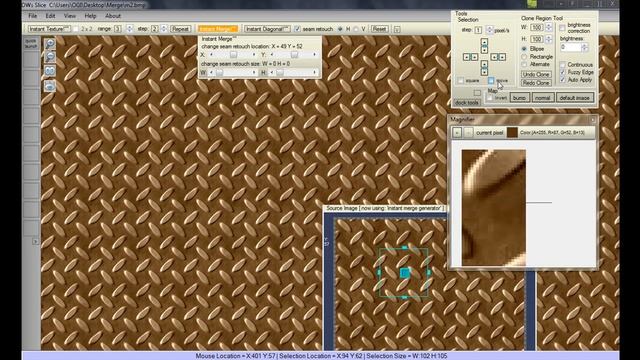Click left arrow of H size slider
Image resolution: width=640 pixels, height=360 pixels.
[x=271, y=73]
